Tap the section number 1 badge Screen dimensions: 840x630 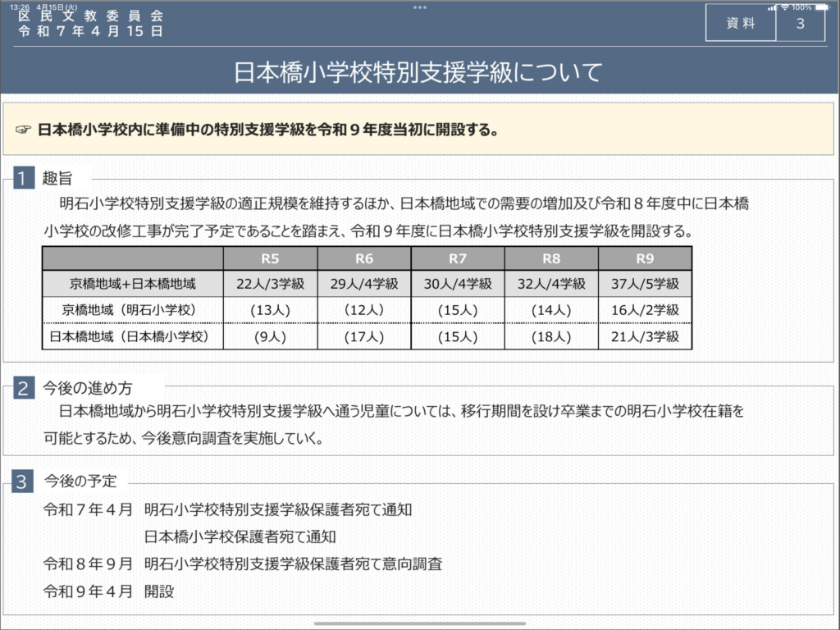(22, 178)
